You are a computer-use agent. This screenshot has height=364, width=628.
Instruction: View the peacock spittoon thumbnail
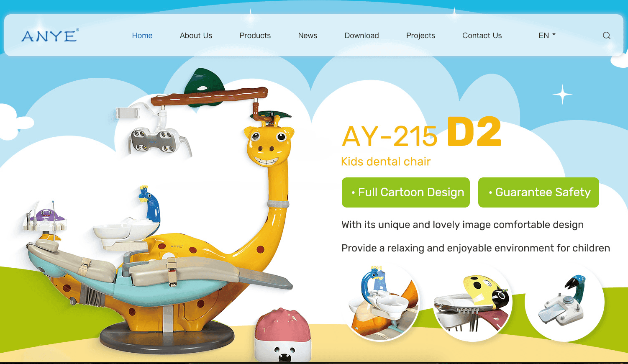[x=382, y=302]
